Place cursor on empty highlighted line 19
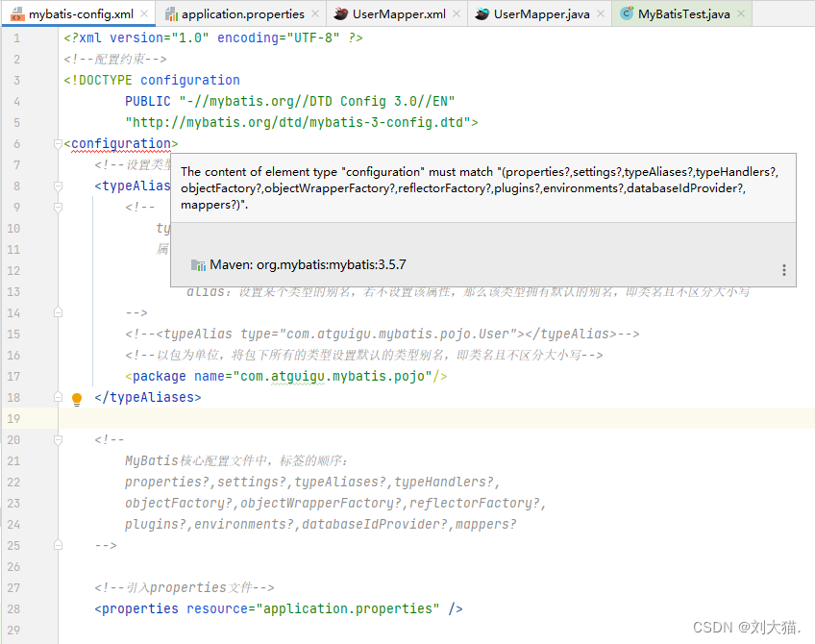This screenshot has width=815, height=644. pos(436,418)
